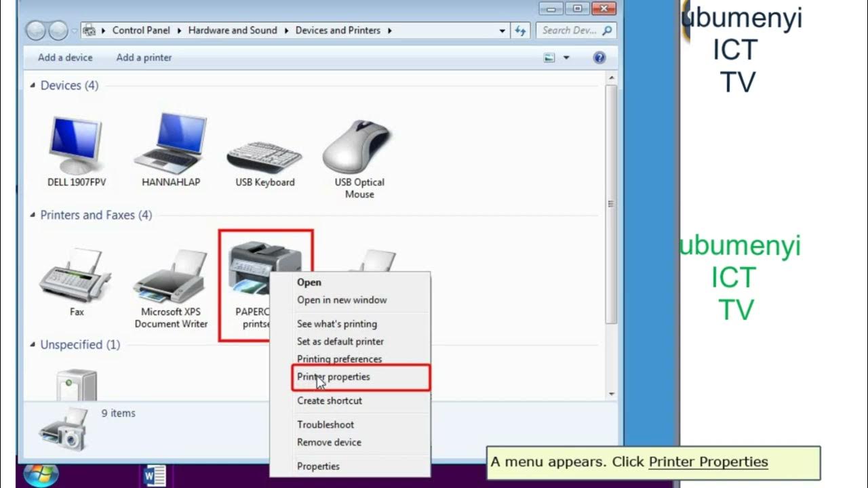Open the view options dropdown arrow
868x488 pixels.
click(566, 58)
